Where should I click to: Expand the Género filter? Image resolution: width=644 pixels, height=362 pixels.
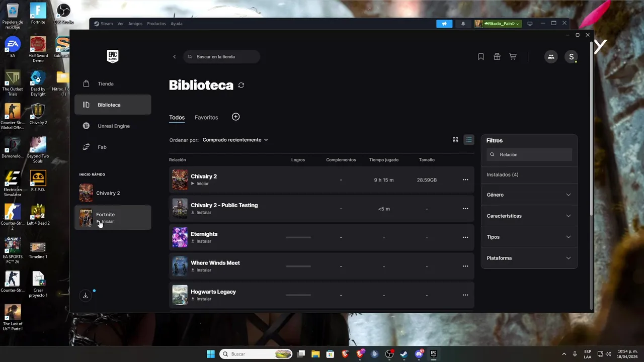click(x=529, y=195)
